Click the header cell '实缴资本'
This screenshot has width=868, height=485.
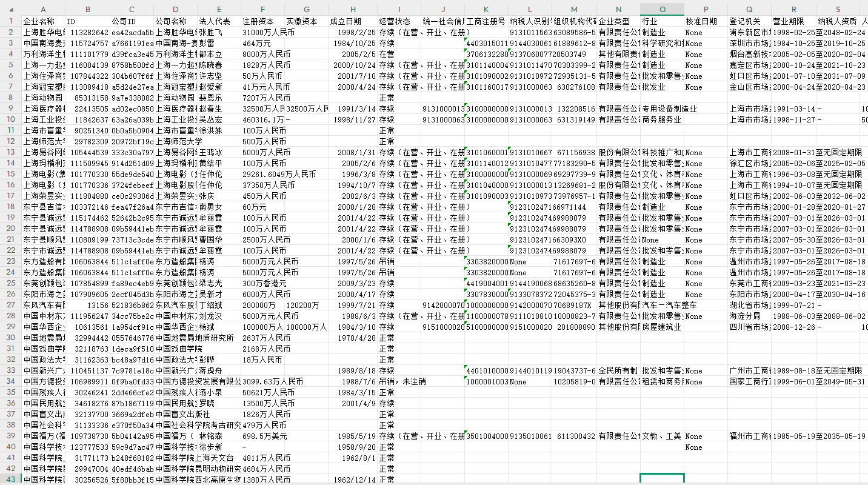306,21
